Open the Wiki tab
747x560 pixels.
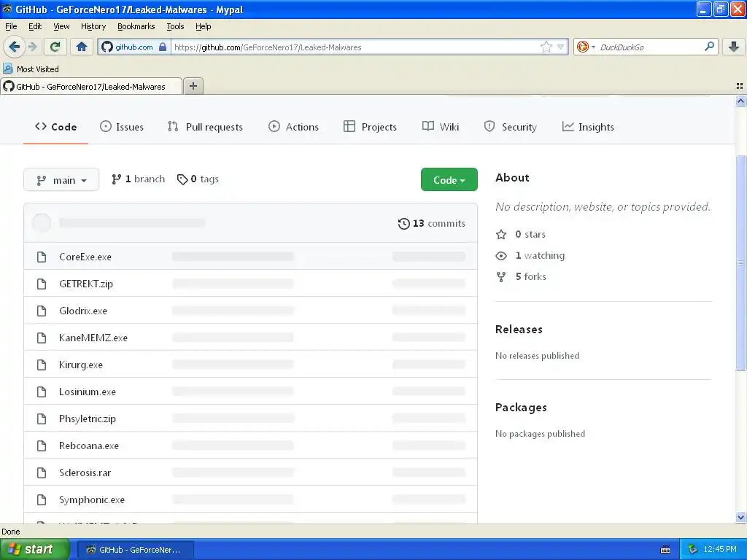click(x=441, y=127)
